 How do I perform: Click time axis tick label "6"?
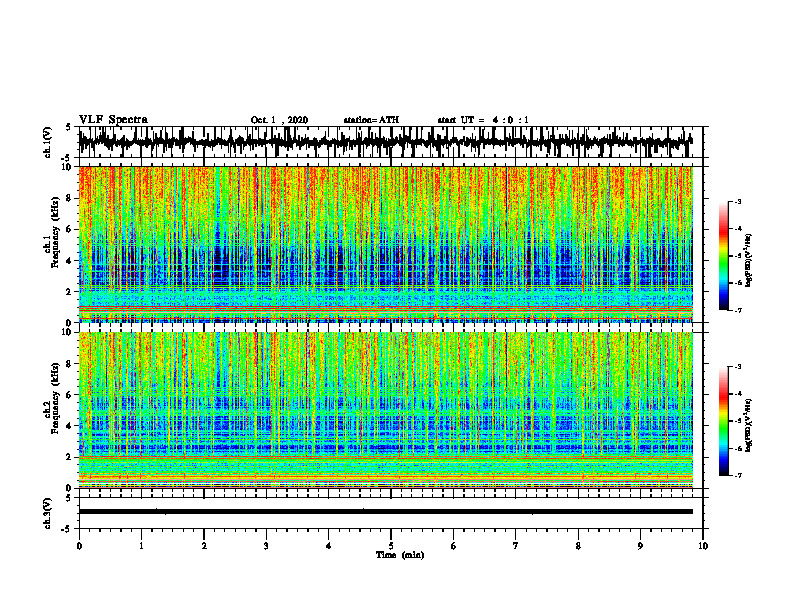[x=454, y=546]
